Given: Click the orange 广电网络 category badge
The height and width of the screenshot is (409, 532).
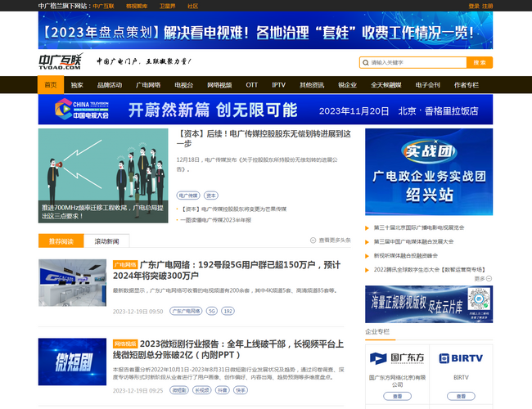Looking at the screenshot, I should 124,265.
